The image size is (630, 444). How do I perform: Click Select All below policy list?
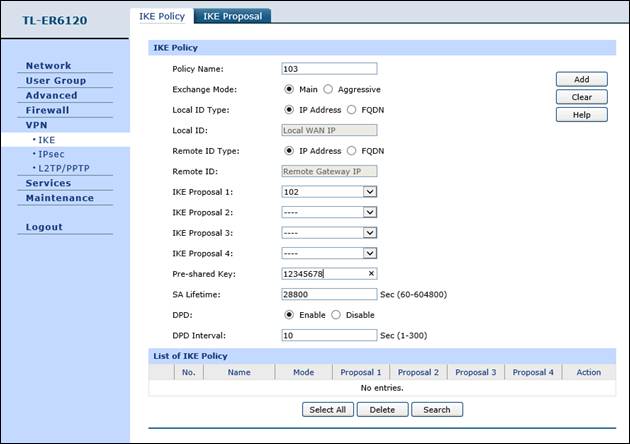coord(327,409)
